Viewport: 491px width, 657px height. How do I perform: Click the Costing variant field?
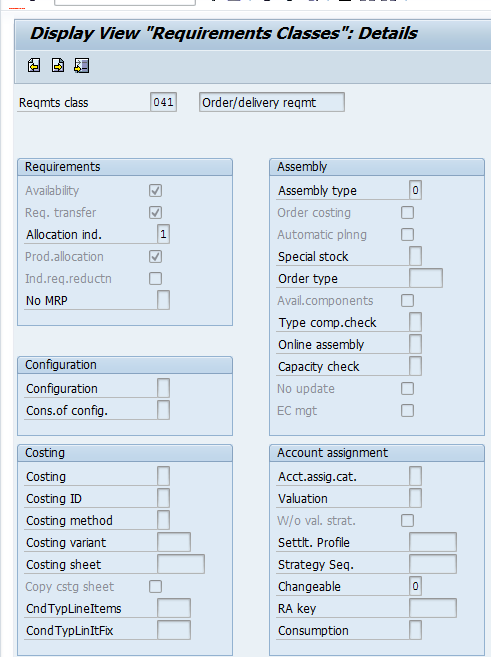tap(174, 542)
